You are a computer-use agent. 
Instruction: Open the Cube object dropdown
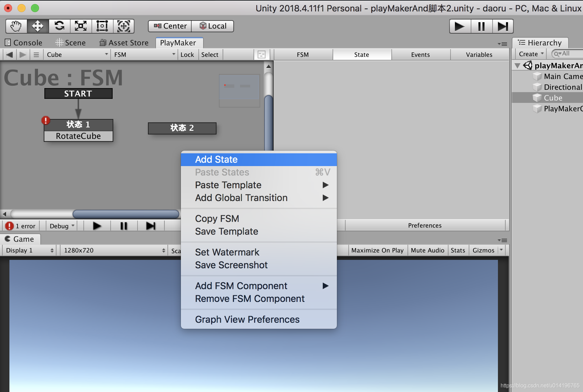coord(77,54)
